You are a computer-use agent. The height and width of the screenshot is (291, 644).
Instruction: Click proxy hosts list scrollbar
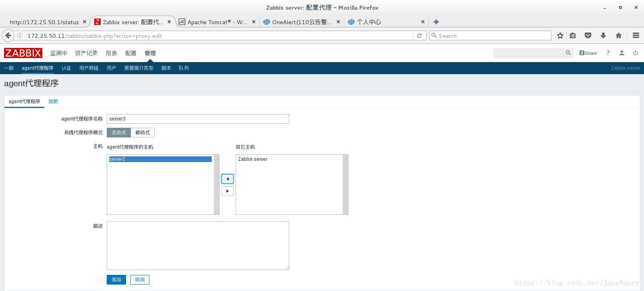pyautogui.click(x=217, y=185)
